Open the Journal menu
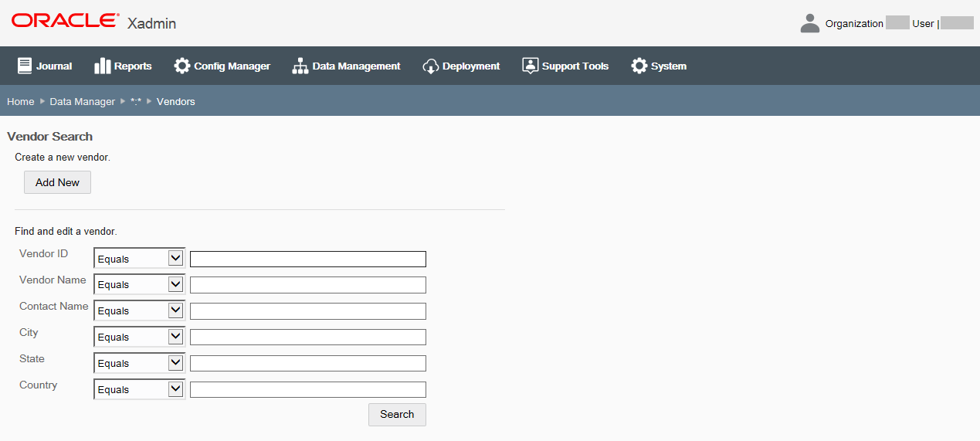 (x=45, y=66)
